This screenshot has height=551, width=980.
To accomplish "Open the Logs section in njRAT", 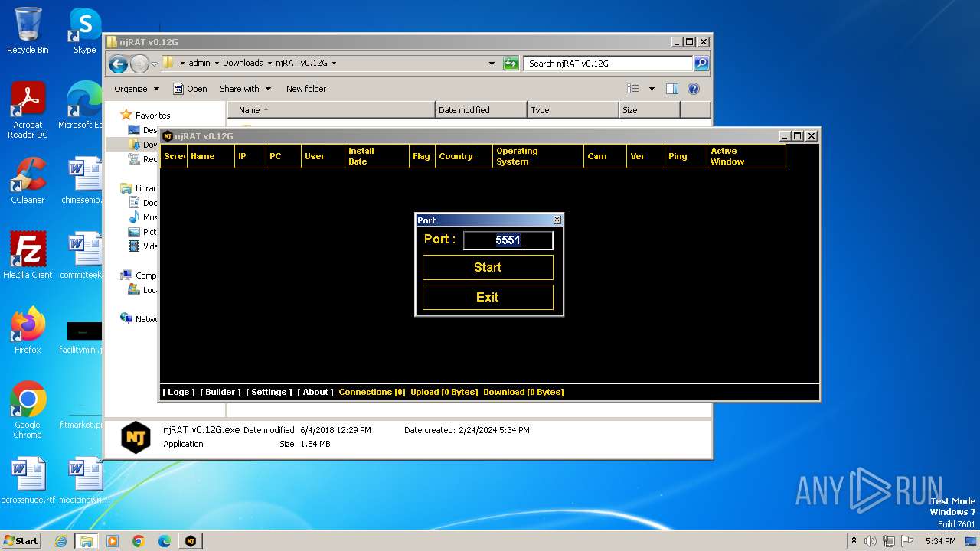I will (x=178, y=392).
